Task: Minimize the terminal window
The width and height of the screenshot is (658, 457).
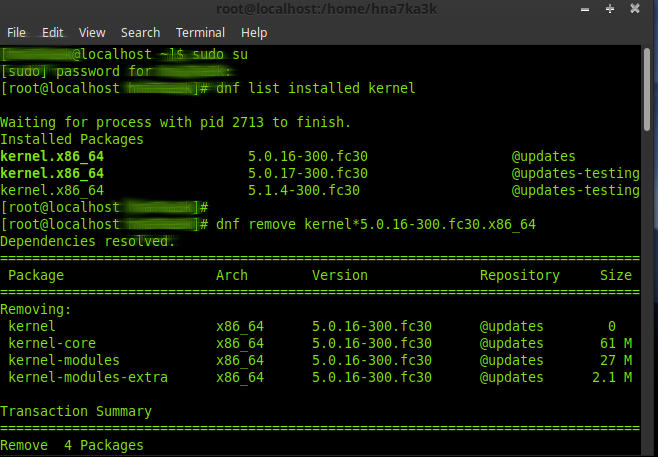Action: tap(585, 9)
